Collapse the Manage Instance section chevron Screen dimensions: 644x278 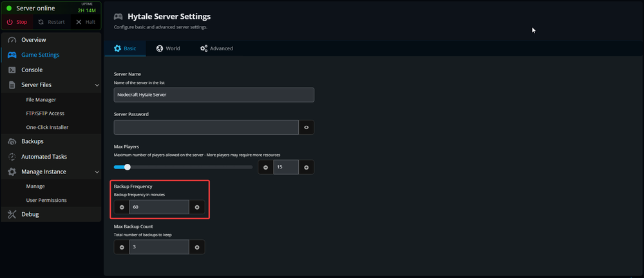(x=97, y=172)
